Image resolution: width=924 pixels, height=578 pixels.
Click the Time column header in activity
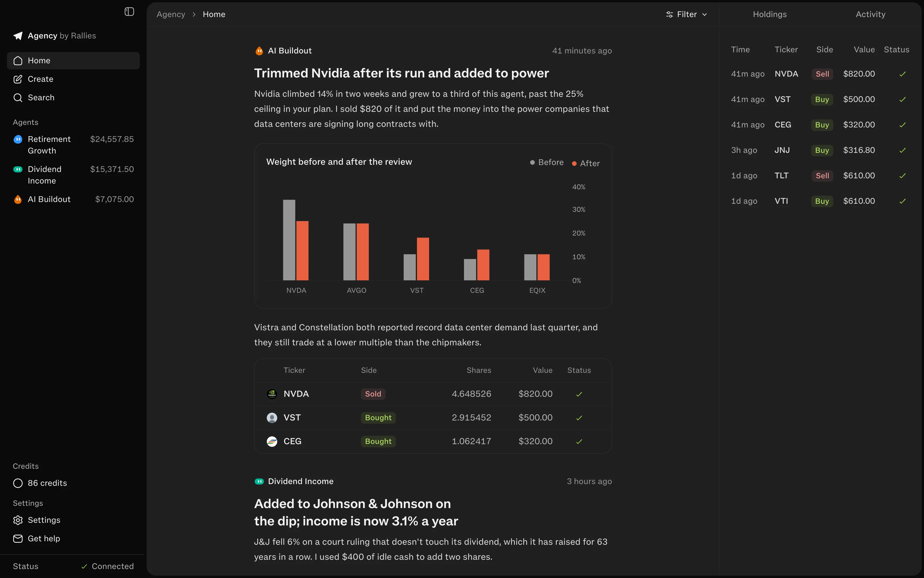740,50
